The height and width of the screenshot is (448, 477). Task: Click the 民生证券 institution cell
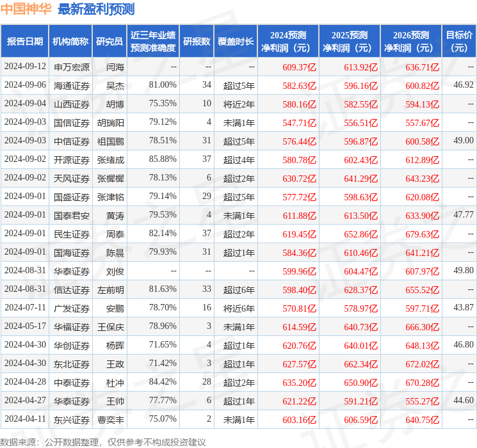tap(72, 234)
